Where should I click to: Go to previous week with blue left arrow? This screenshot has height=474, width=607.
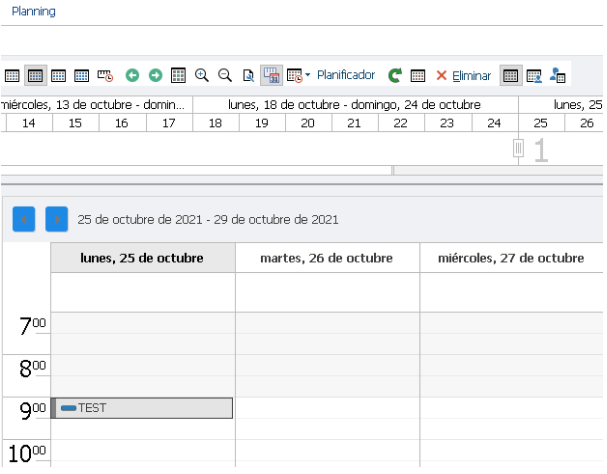[x=24, y=219]
